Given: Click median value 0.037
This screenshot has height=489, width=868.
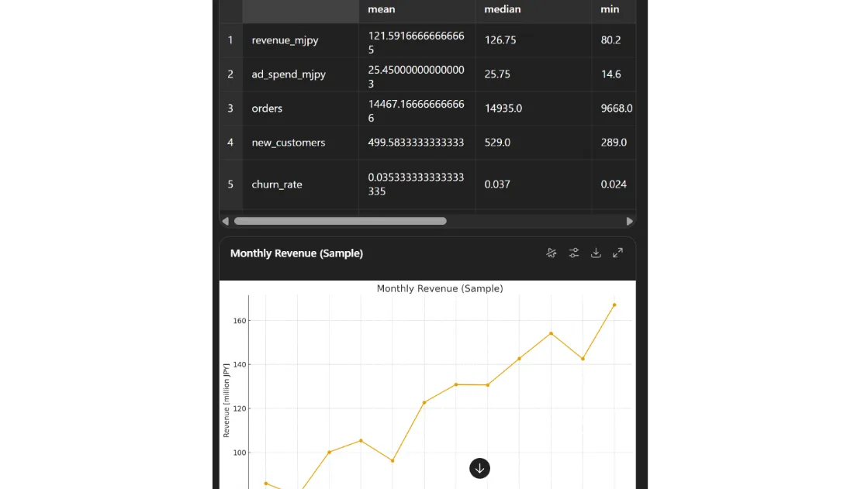Looking at the screenshot, I should pos(497,184).
